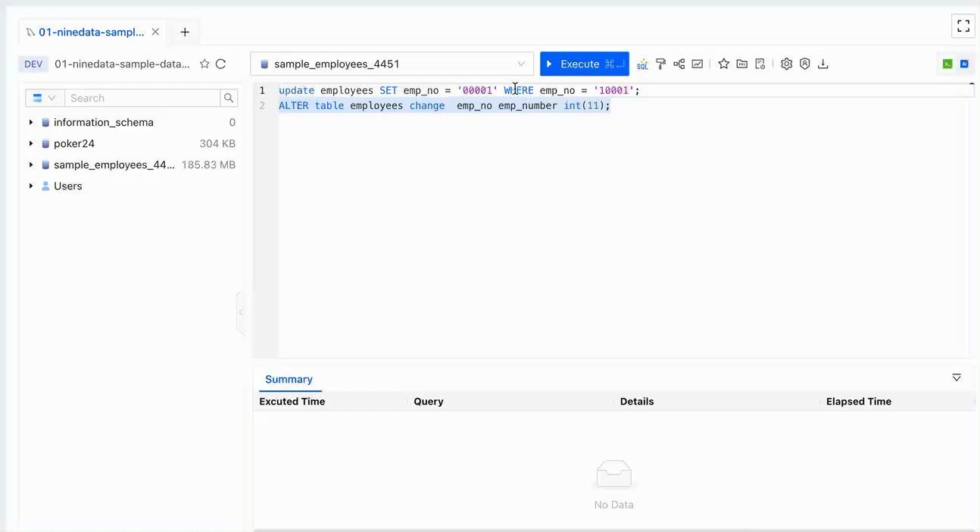Collapse the left sidebar handle
This screenshot has height=532, width=980.
(241, 312)
